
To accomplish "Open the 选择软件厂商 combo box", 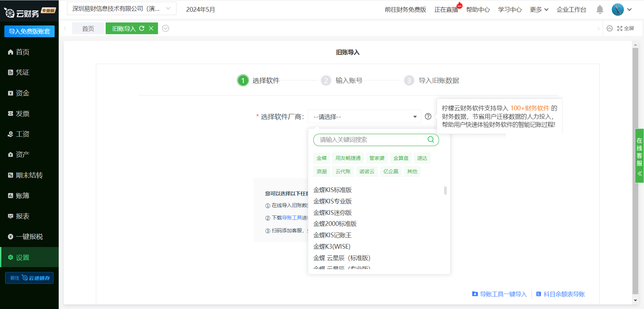I will 365,117.
